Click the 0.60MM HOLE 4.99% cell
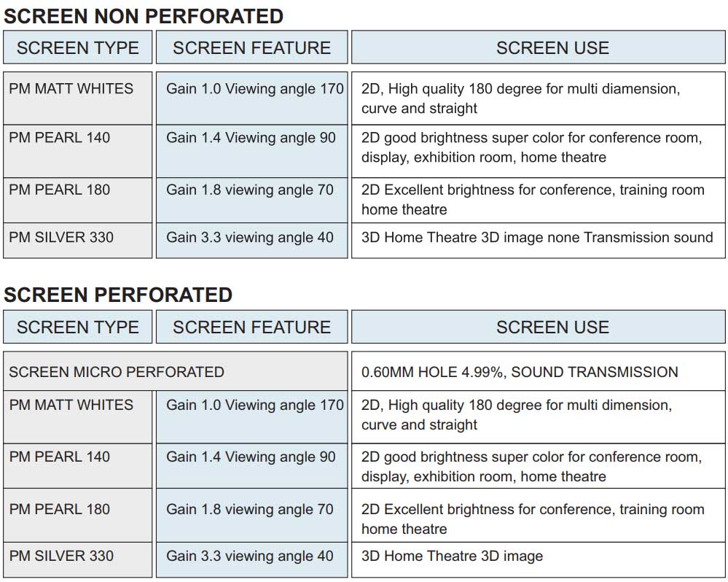The height and width of the screenshot is (582, 728). click(x=520, y=372)
